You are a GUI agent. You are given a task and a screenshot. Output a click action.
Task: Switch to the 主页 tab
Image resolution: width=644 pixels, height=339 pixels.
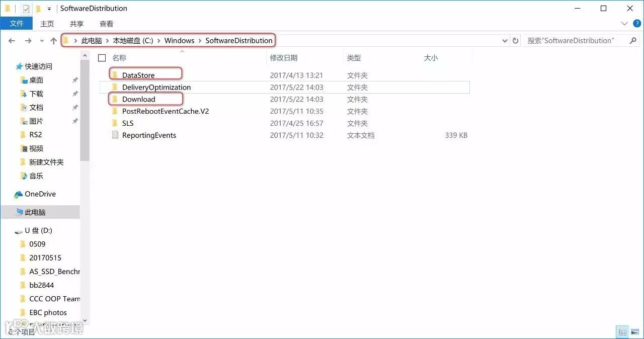pyautogui.click(x=47, y=24)
